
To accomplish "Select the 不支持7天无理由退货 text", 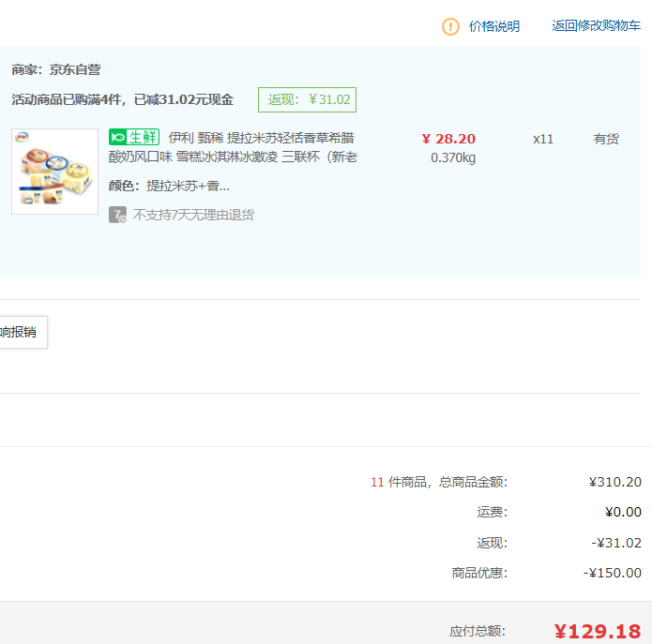I will click(193, 215).
